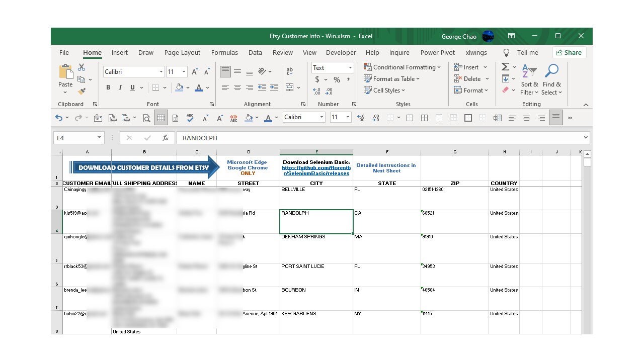This screenshot has height=362, width=644.
Task: Toggle Italic formatting
Action: coord(120,87)
